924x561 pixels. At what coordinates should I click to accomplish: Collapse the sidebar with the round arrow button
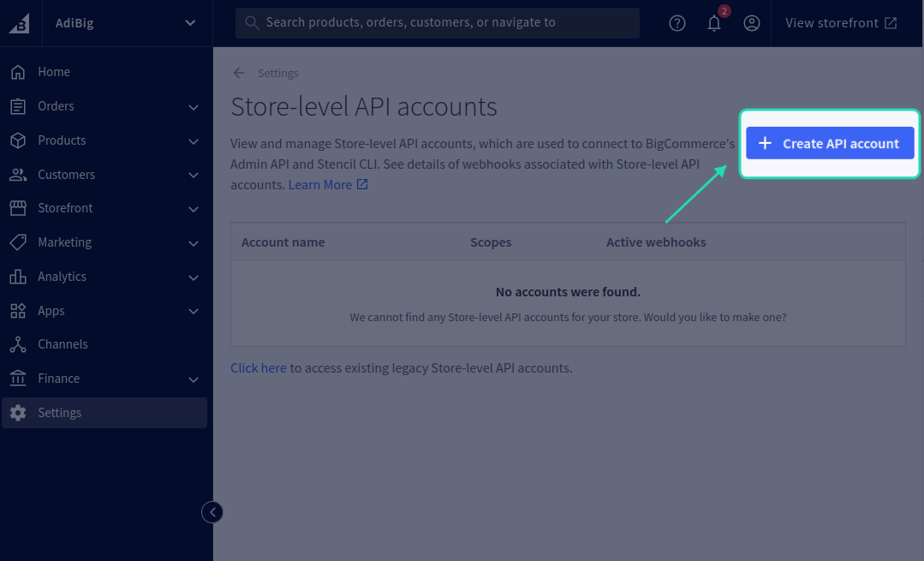[212, 512]
